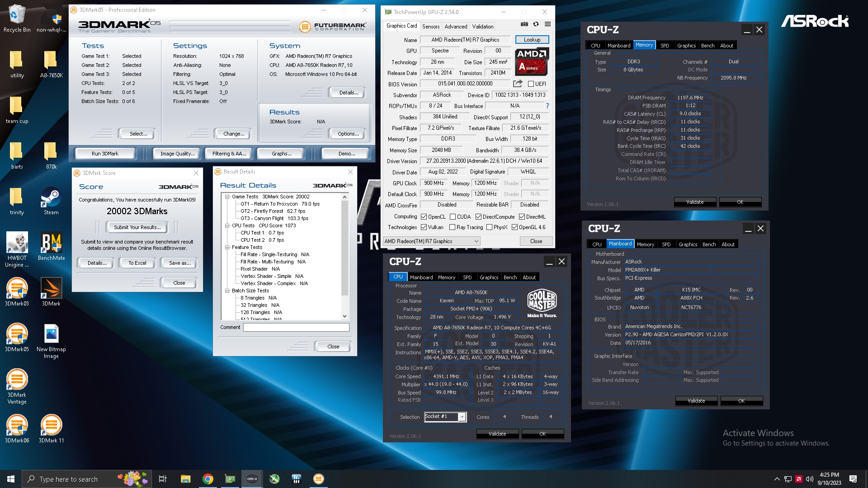The image size is (868, 488).
Task: Open 3DMark05 desktop shortcut
Action: (17, 338)
